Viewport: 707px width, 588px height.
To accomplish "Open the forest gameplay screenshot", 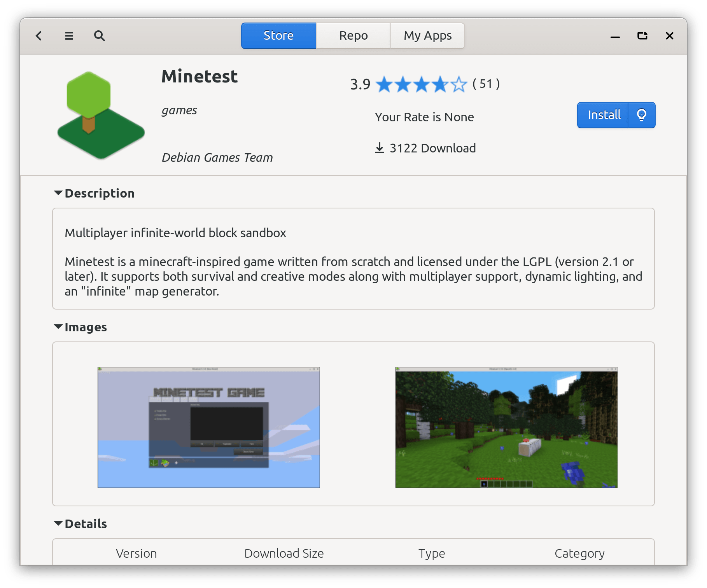I will tap(506, 427).
